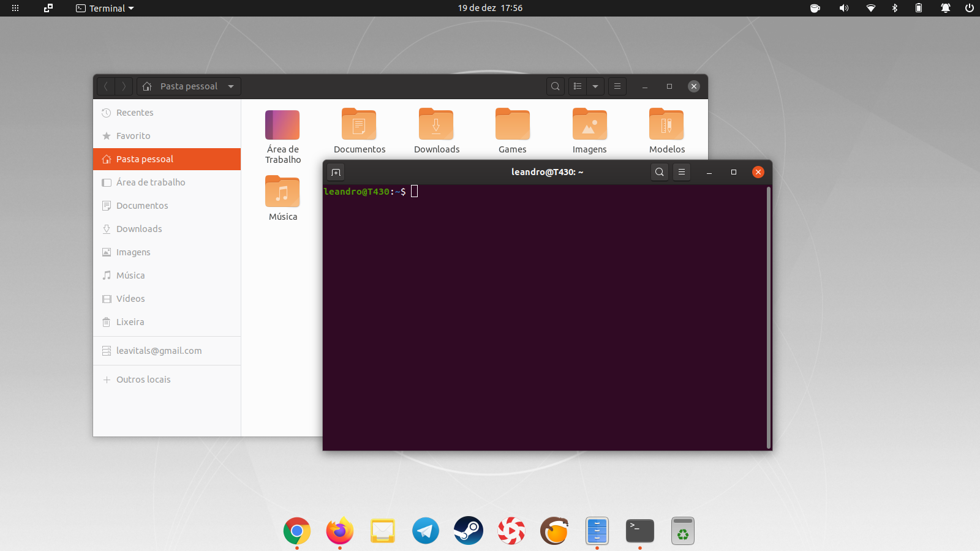Open the Terminal app menu in top bar
The image size is (980, 551).
(105, 8)
